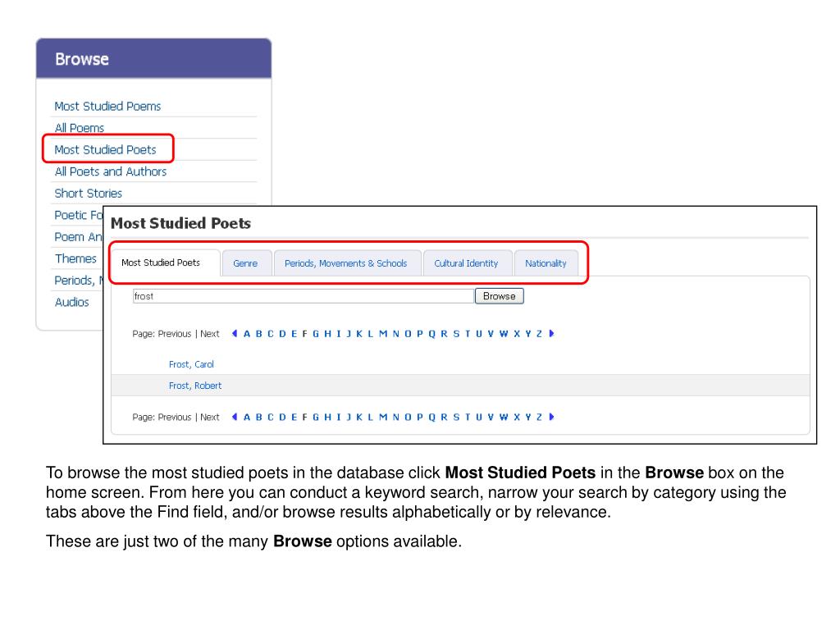Click the right arrow icon in top alphabet bar
The image size is (840, 630).
[x=551, y=333]
